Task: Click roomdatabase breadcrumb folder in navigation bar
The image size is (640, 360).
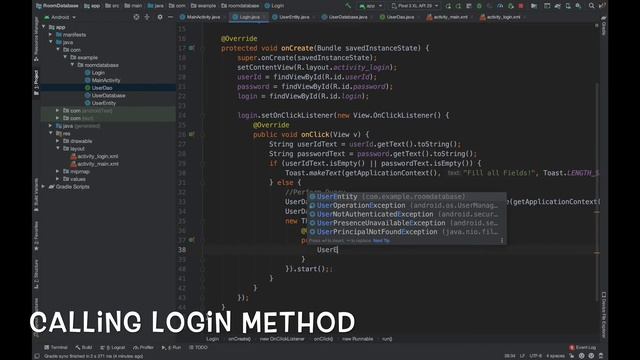Action: [240, 6]
